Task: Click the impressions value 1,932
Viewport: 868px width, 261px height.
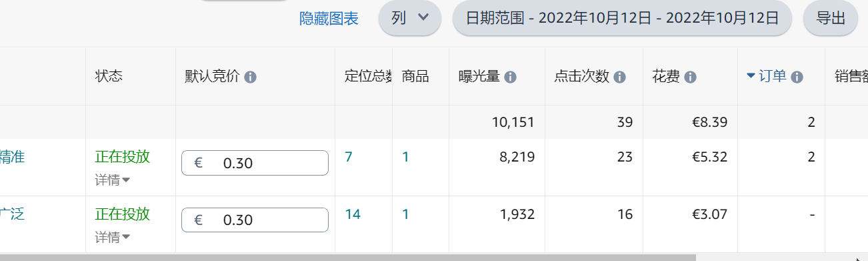Action: (517, 214)
